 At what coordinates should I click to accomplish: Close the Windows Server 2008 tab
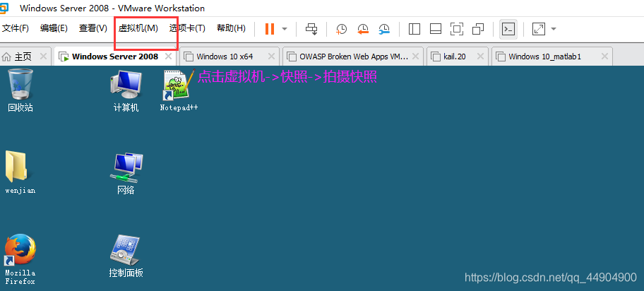pos(168,57)
